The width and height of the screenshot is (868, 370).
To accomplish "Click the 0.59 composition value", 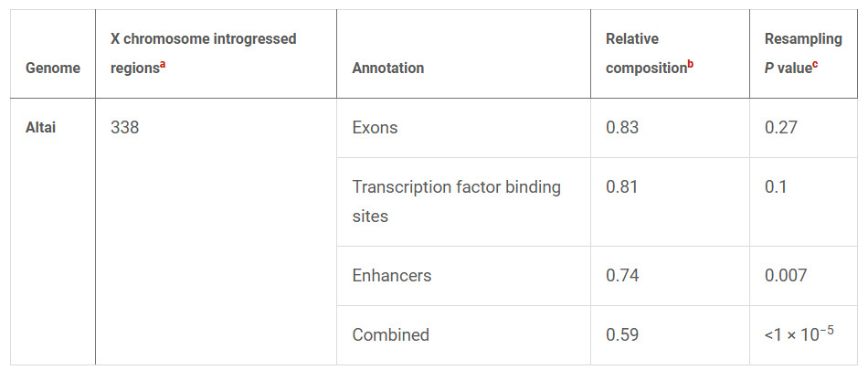I will point(622,334).
